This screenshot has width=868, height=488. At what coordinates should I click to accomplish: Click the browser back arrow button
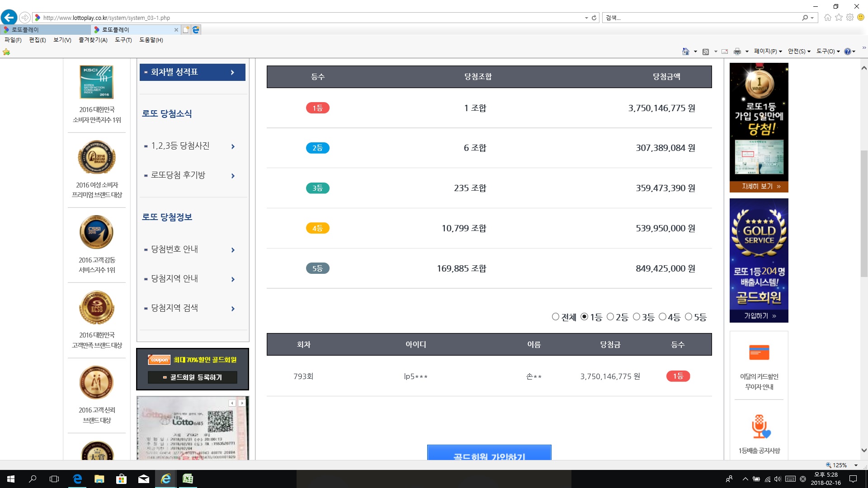9,18
